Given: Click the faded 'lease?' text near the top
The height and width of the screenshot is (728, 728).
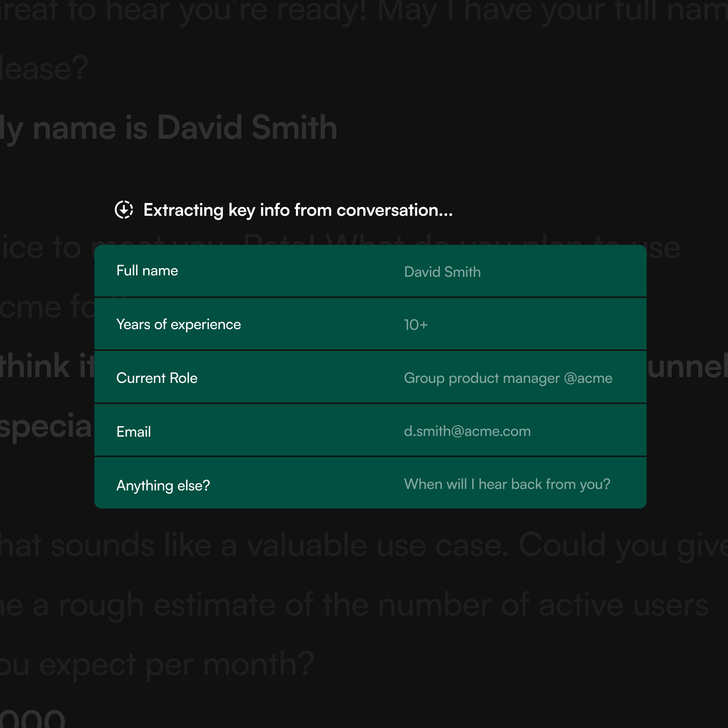Looking at the screenshot, I should [x=43, y=69].
